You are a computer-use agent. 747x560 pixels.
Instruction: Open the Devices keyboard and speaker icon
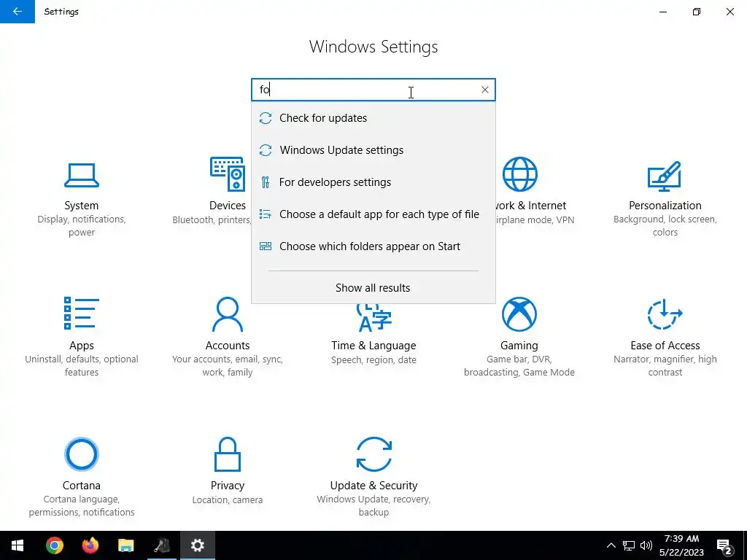[228, 174]
